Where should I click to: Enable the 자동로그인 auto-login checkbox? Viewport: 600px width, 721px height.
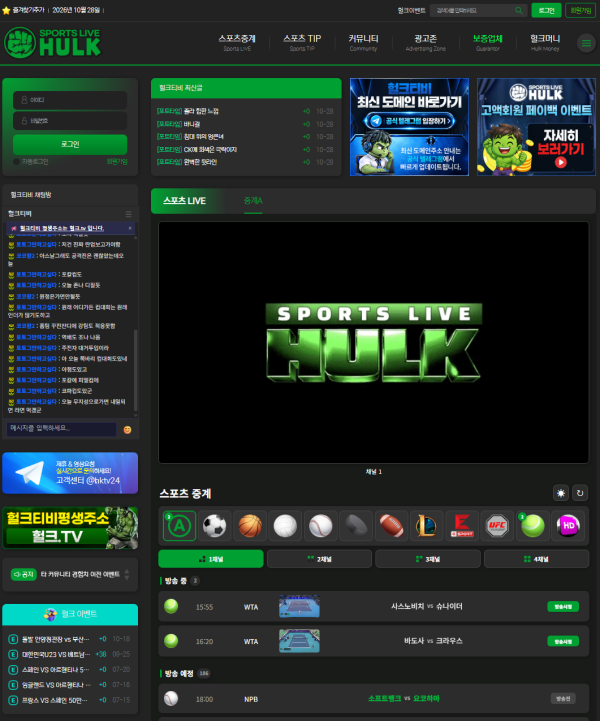tap(16, 161)
